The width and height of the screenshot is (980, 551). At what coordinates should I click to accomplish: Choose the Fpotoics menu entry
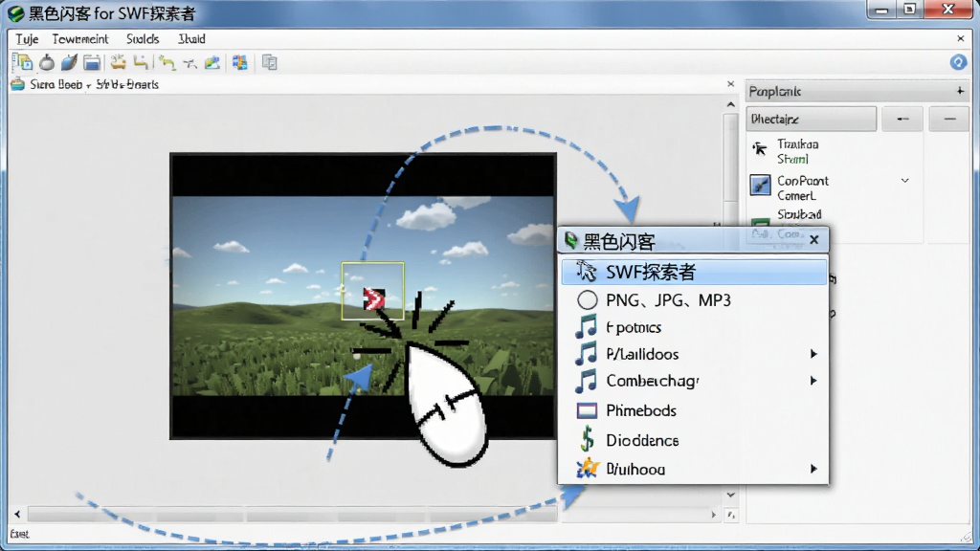coord(695,327)
